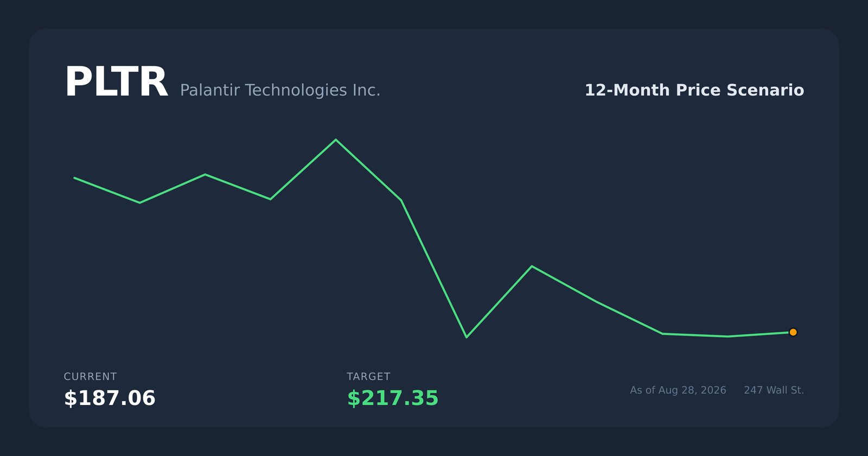The height and width of the screenshot is (456, 868).
Task: Click the lowest trough of the price line
Action: pyautogui.click(x=467, y=337)
